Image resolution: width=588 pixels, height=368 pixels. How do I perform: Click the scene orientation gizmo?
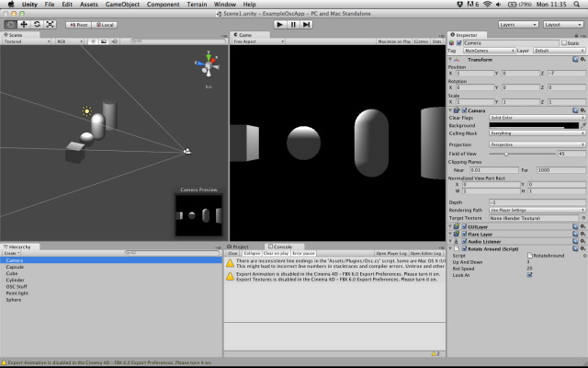click(x=208, y=65)
